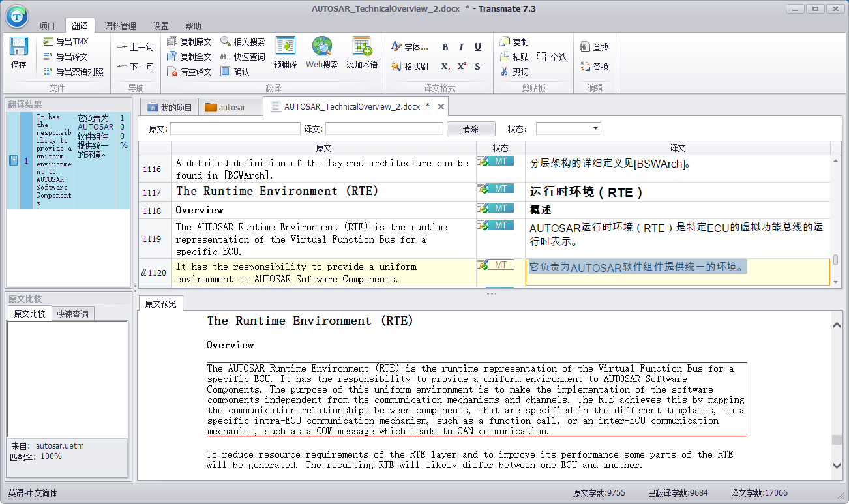The width and height of the screenshot is (849, 504).
Task: Clear translation with 清空译文
Action: click(190, 72)
